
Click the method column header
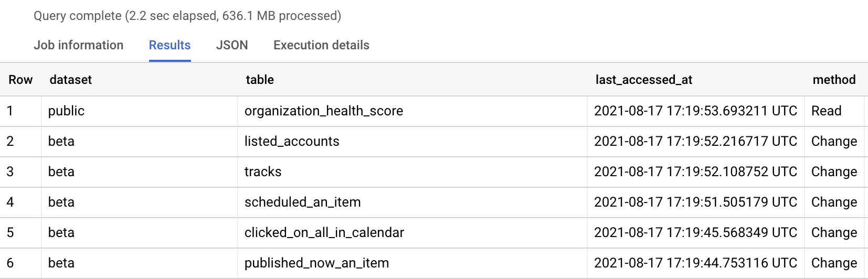833,80
